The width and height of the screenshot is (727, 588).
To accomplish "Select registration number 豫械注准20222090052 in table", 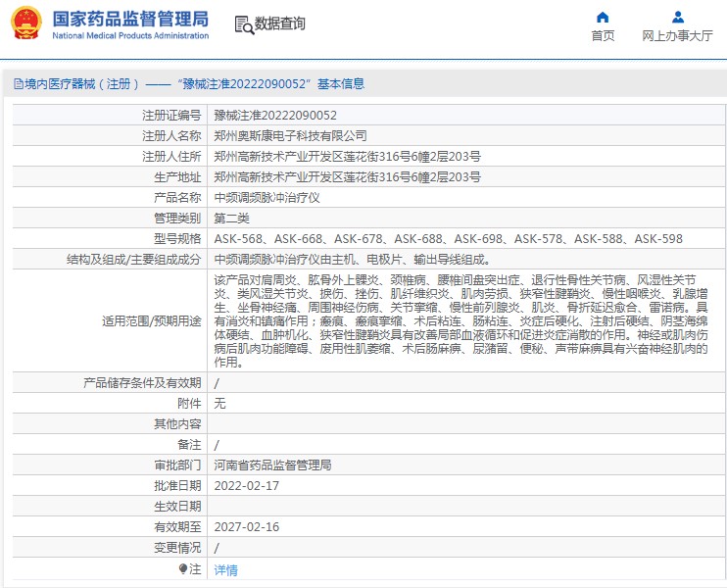I will pyautogui.click(x=275, y=116).
